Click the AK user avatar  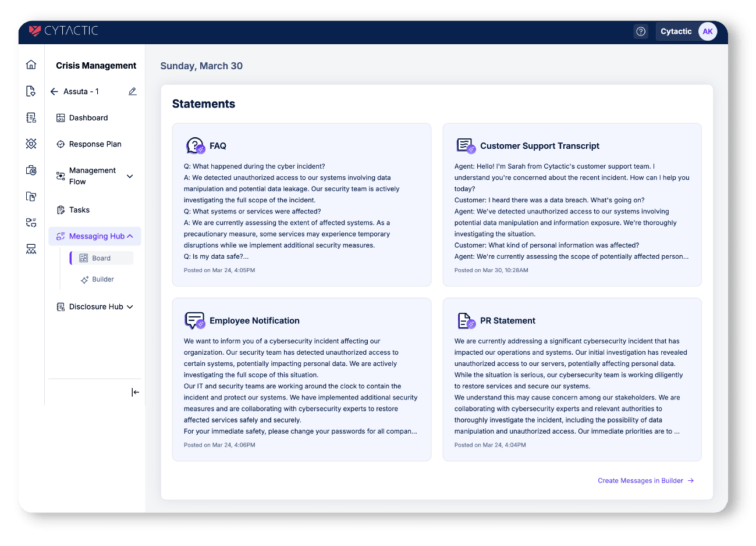point(708,31)
